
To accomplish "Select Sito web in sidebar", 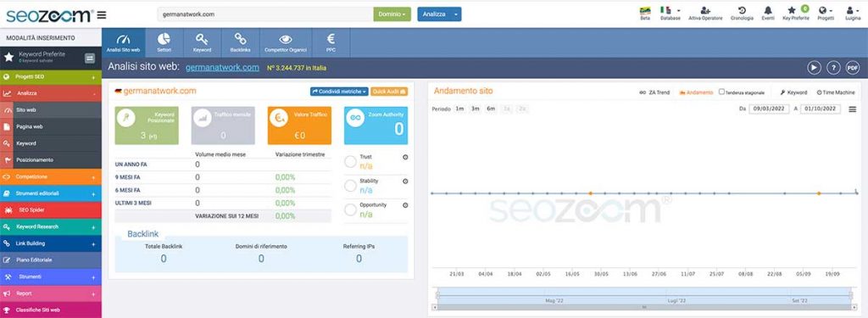I will [x=51, y=110].
